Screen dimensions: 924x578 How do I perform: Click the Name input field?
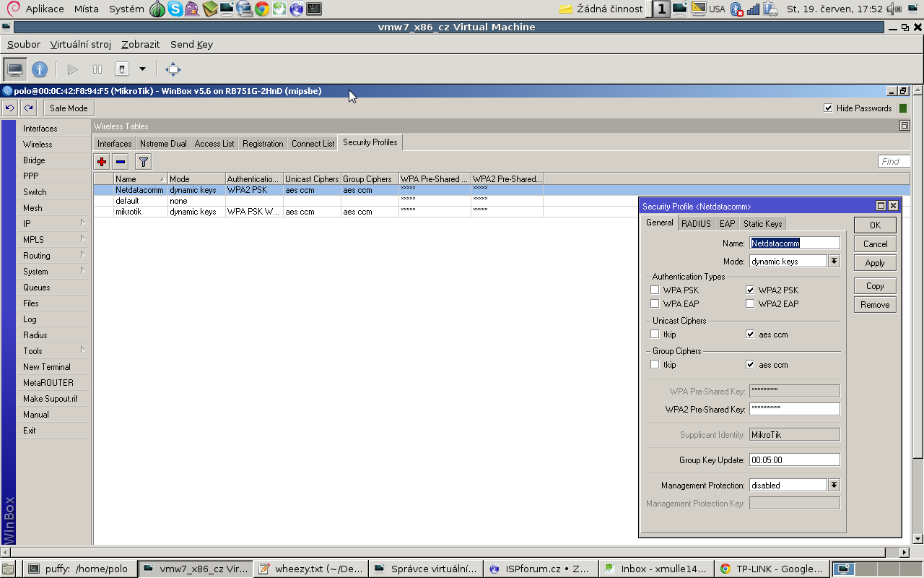coord(795,243)
